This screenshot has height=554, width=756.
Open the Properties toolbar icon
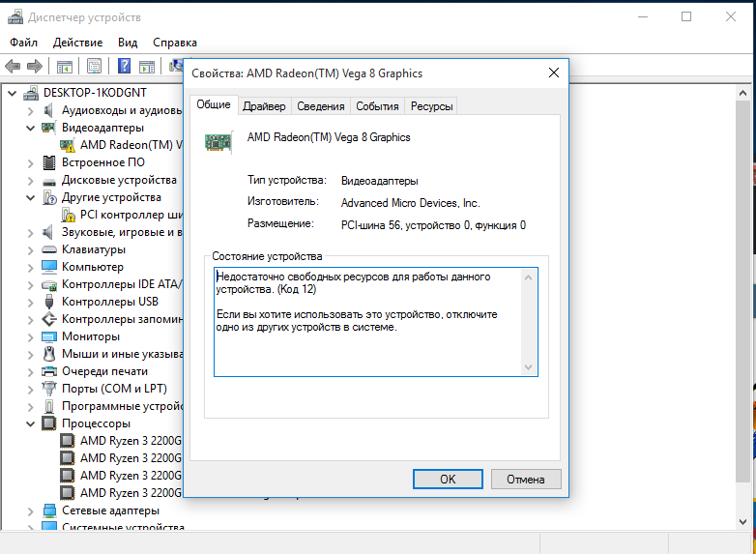(94, 67)
